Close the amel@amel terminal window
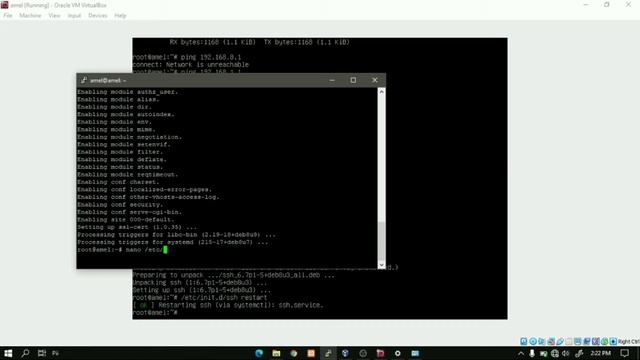 (375, 80)
